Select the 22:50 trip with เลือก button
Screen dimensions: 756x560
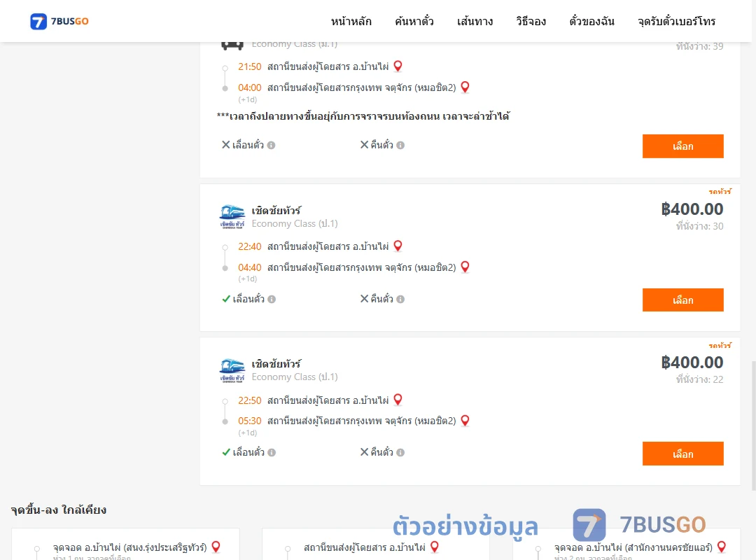[x=682, y=454]
